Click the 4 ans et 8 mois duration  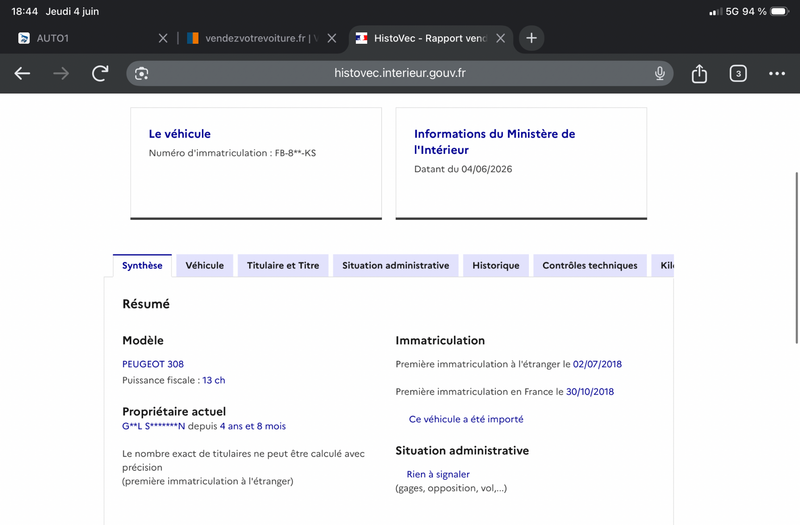pyautogui.click(x=253, y=426)
